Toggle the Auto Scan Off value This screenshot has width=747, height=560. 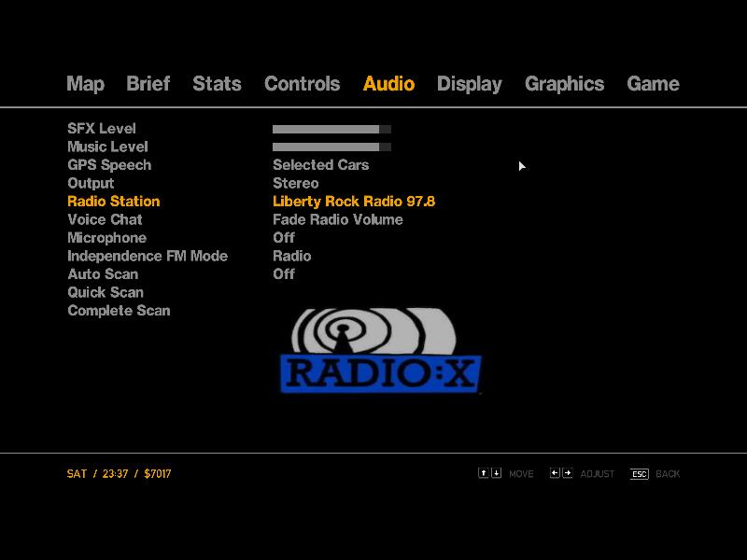(x=284, y=274)
